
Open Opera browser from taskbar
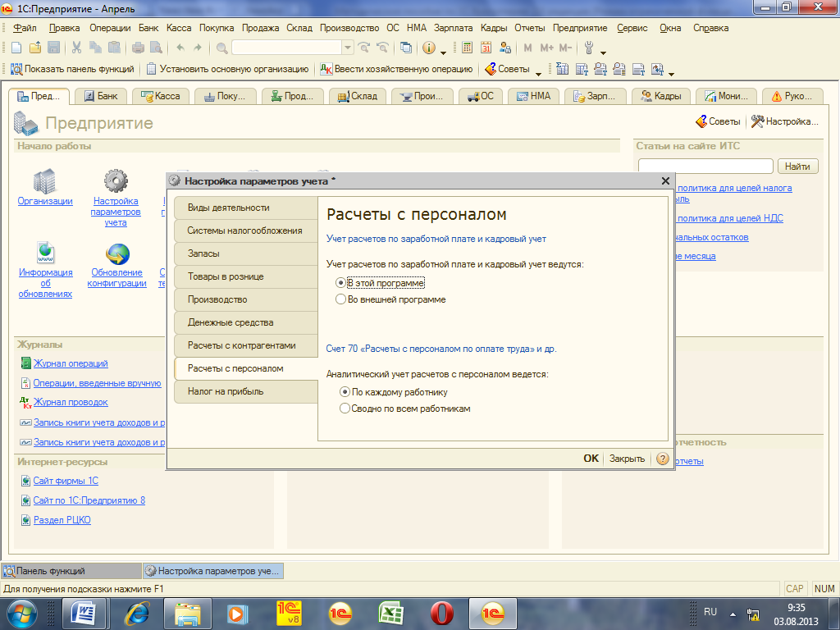pyautogui.click(x=441, y=614)
